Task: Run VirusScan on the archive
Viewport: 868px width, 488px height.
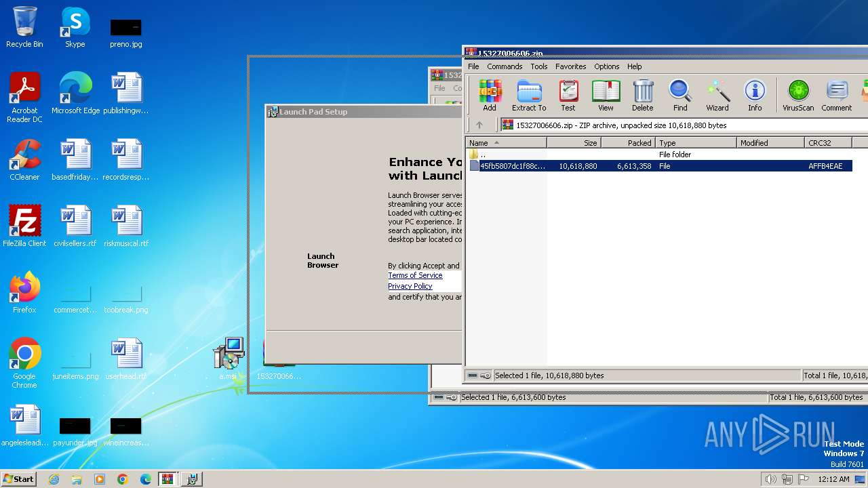Action: (x=798, y=96)
